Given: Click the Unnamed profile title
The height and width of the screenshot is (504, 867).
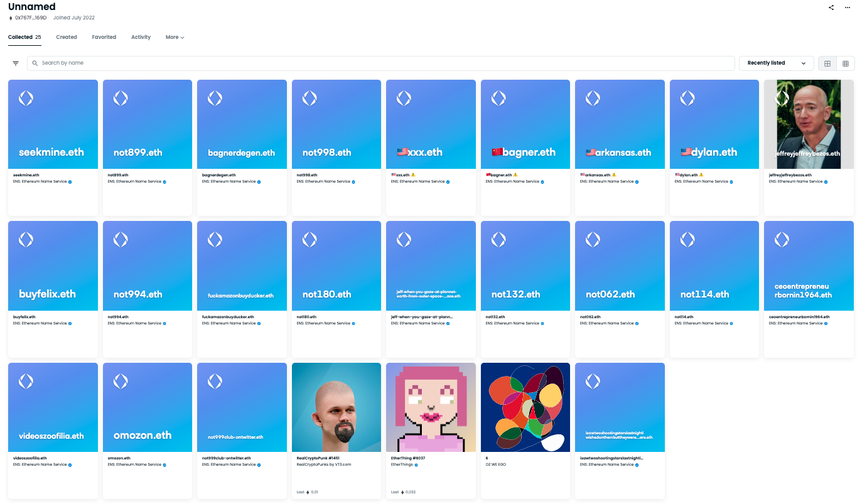Looking at the screenshot, I should (31, 6).
